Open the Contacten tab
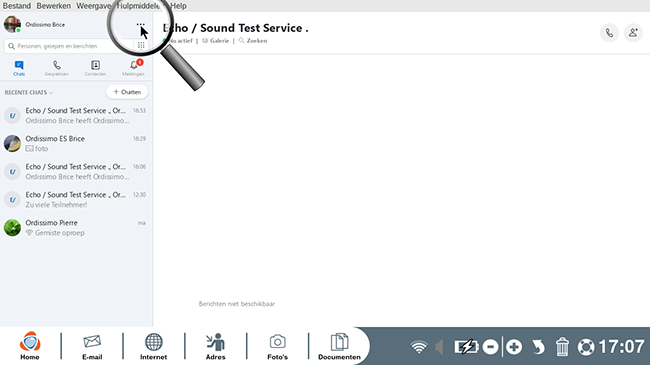650x365 pixels. 95,68
